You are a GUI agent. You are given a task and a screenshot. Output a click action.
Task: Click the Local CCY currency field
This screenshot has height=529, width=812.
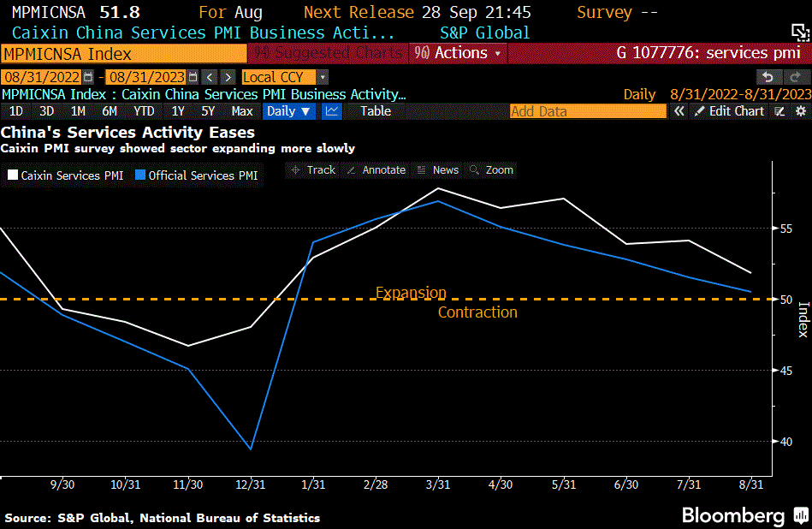coord(279,77)
